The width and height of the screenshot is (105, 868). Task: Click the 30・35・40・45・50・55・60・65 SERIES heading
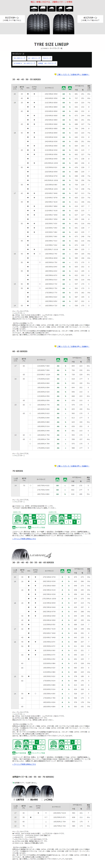[33, 562]
